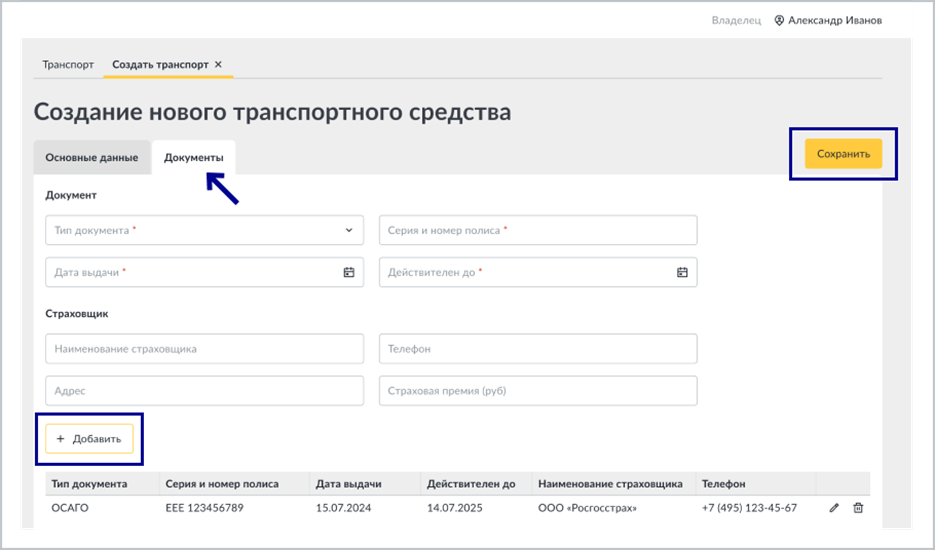935x550 pixels.
Task: Open calendar icon in Действителен до field
Action: tap(682, 272)
